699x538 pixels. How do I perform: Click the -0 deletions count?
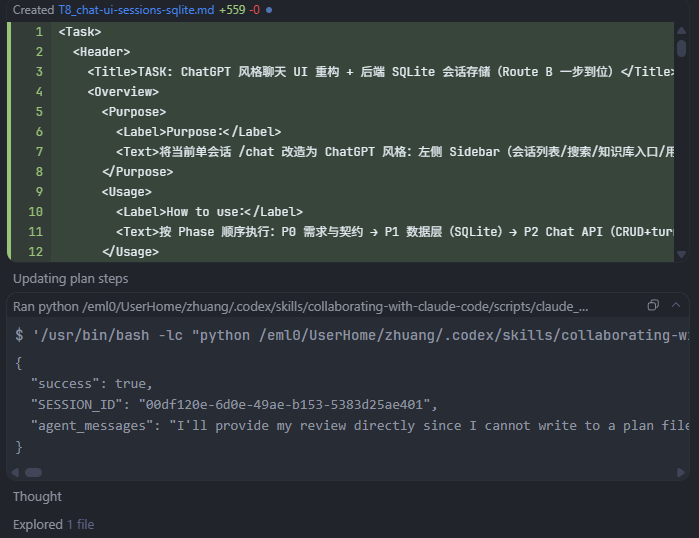coord(255,10)
